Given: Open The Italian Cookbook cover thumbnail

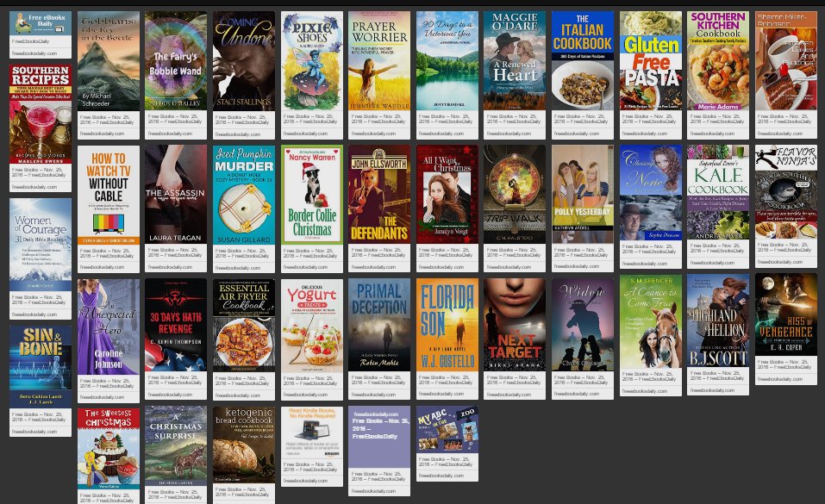Looking at the screenshot, I should [x=583, y=56].
